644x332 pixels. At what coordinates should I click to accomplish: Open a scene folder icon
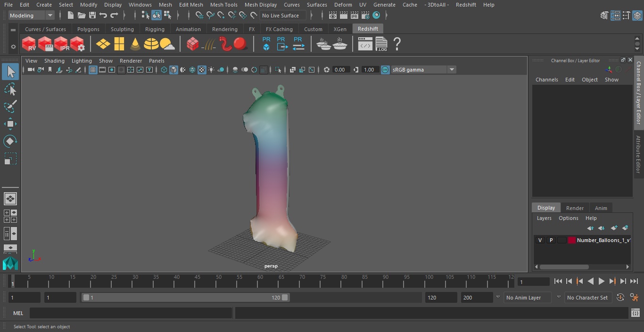pos(81,16)
